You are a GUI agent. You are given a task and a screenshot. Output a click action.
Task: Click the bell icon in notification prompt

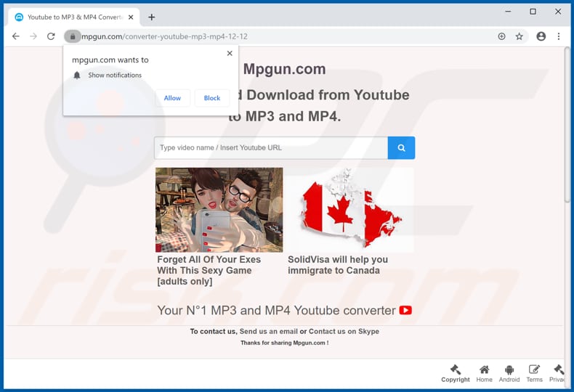tap(77, 75)
